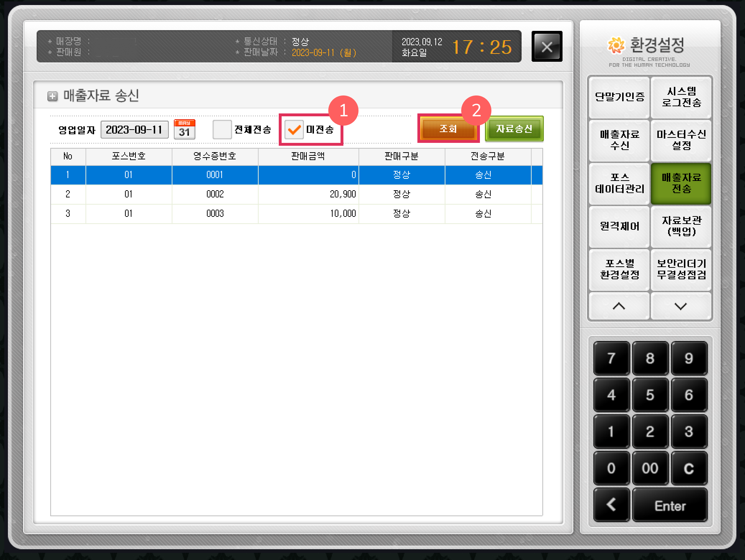745x560 pixels.
Task: Open 마스터수신 설정 menu
Action: point(681,140)
